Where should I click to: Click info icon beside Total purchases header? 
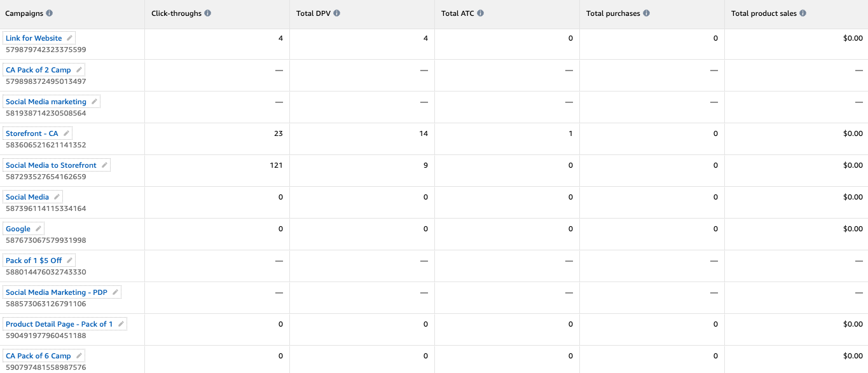coord(647,13)
